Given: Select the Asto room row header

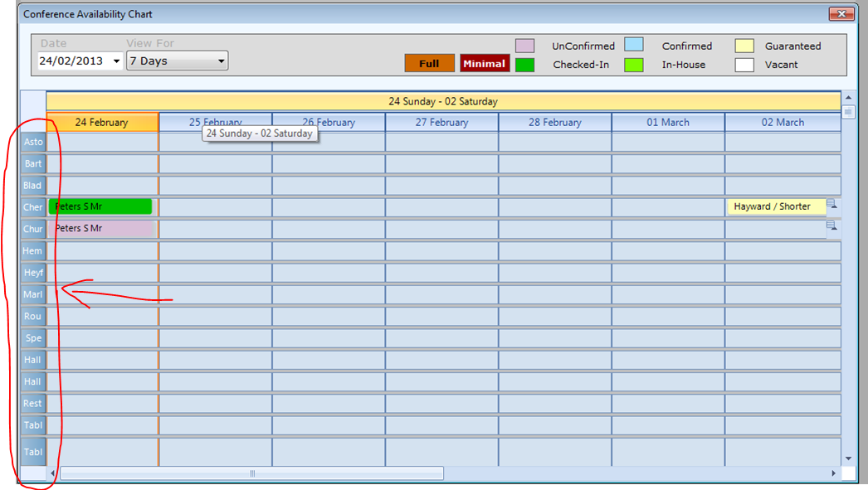Looking at the screenshot, I should (x=33, y=142).
